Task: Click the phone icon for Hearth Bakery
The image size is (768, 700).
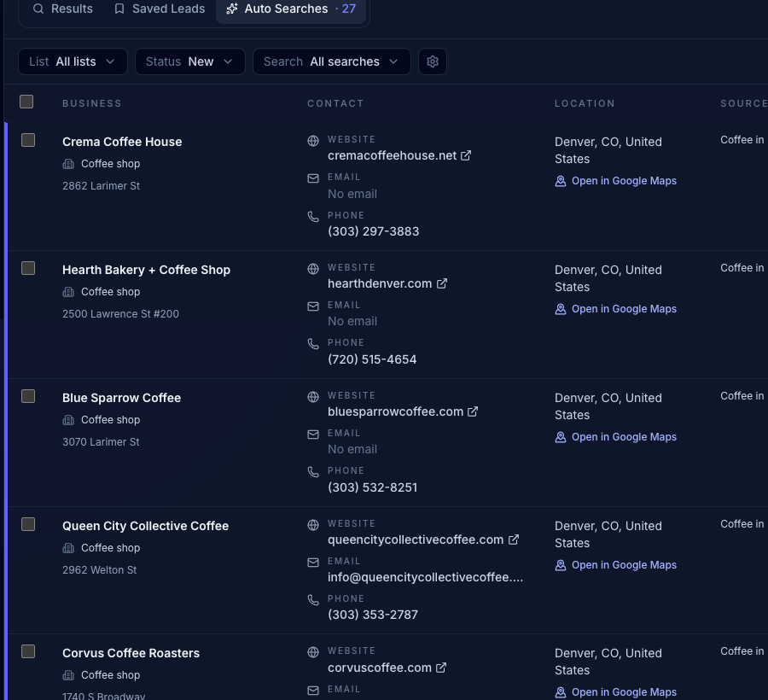Action: click(x=313, y=344)
